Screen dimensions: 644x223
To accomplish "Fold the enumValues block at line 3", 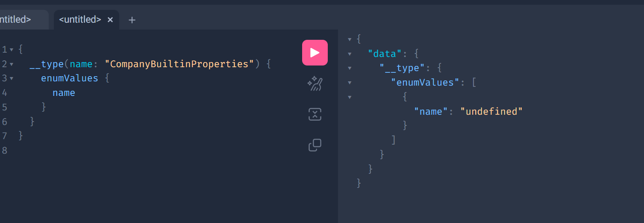I will point(12,79).
